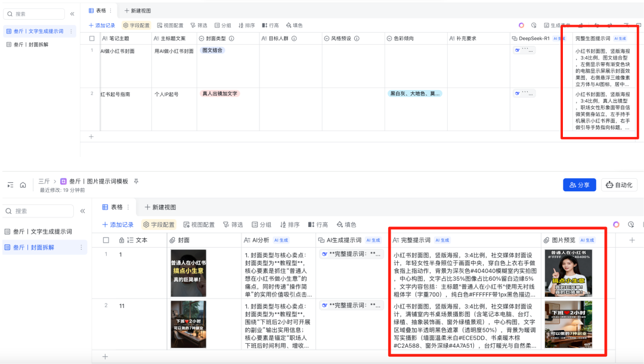Click the 自动化 automation button
644x364 pixels.
pos(618,185)
